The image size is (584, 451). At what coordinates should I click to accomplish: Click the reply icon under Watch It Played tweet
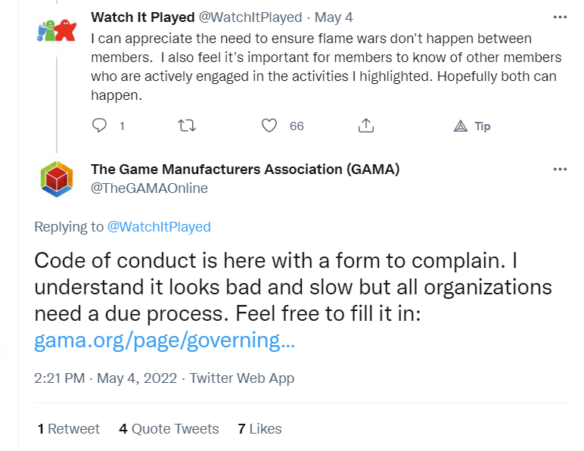coord(99,126)
